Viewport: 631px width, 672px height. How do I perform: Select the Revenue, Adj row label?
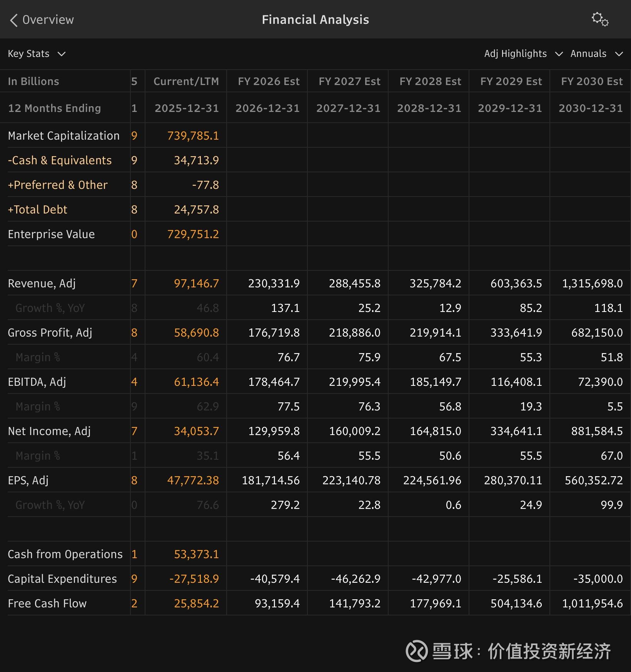pyautogui.click(x=42, y=283)
